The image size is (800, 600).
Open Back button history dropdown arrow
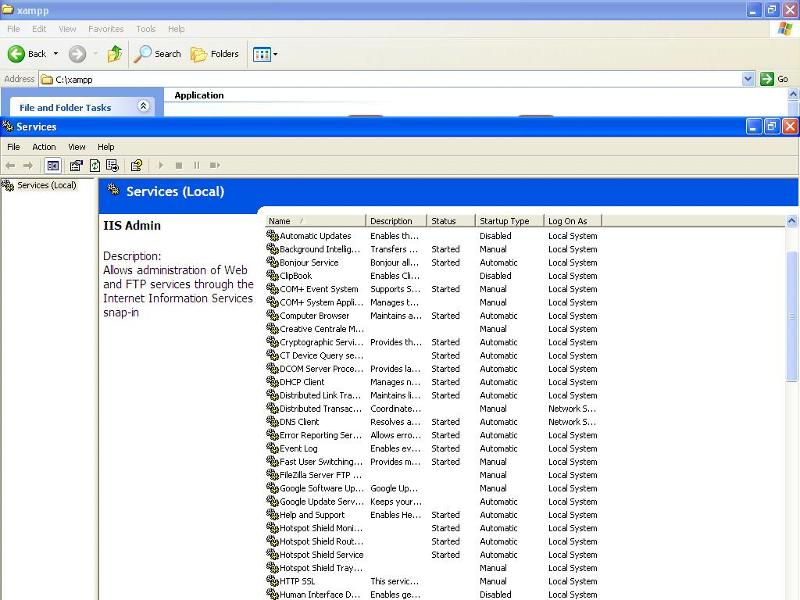[56, 54]
